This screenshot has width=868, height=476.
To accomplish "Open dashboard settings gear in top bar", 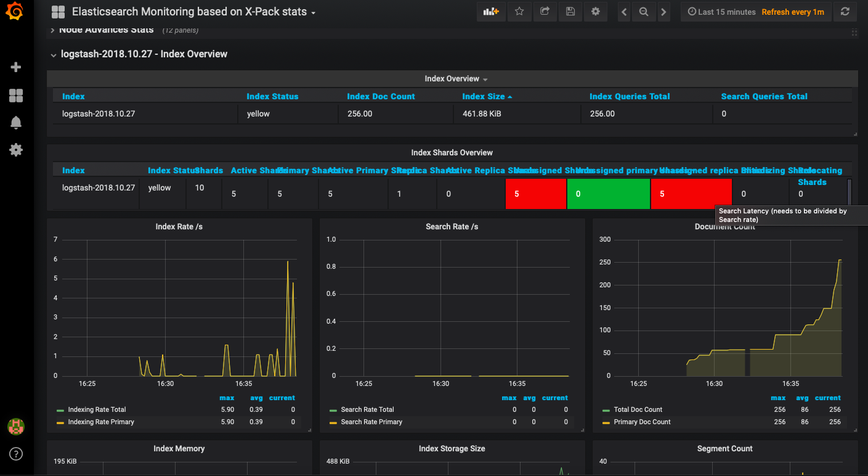I will pos(595,12).
